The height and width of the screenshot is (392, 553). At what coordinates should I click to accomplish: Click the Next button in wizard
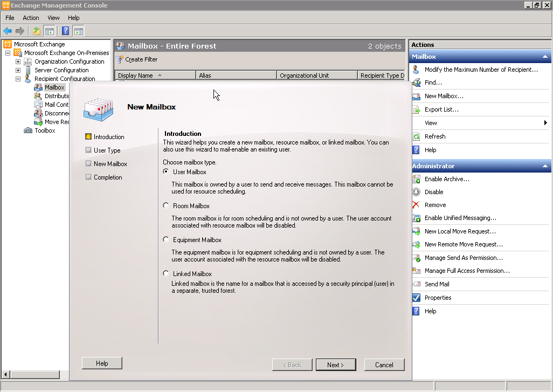(335, 365)
